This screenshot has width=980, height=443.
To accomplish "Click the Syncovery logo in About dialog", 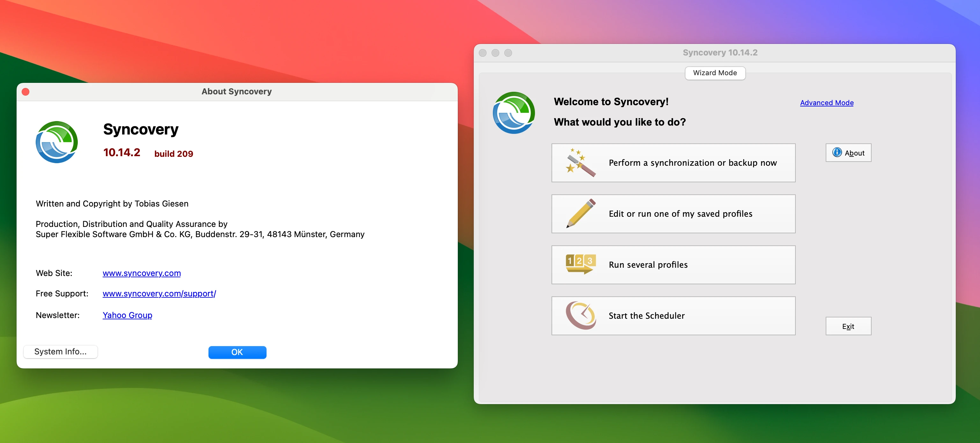I will [57, 142].
